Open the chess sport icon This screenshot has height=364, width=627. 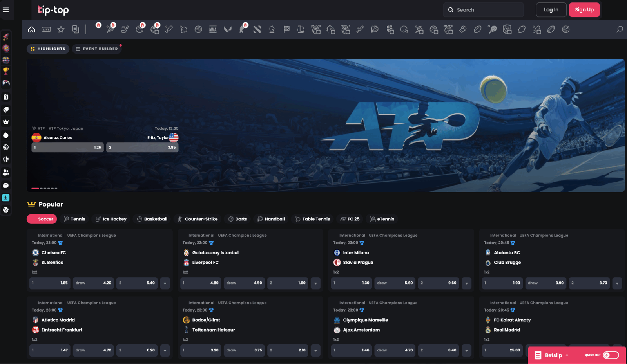tap(272, 29)
